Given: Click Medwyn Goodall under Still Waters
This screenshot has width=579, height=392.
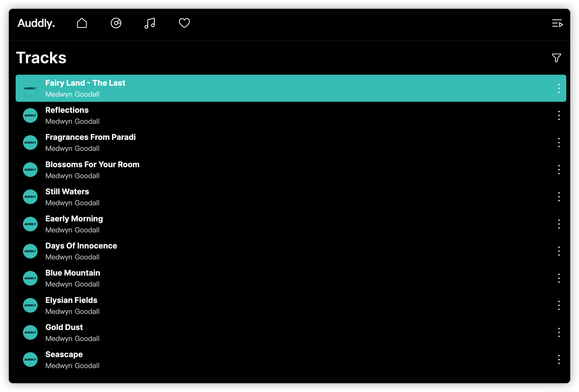Looking at the screenshot, I should (72, 203).
